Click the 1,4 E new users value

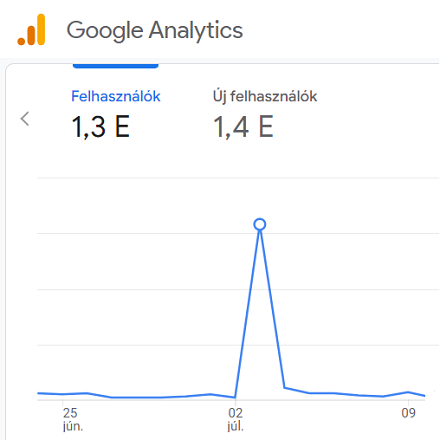243,127
